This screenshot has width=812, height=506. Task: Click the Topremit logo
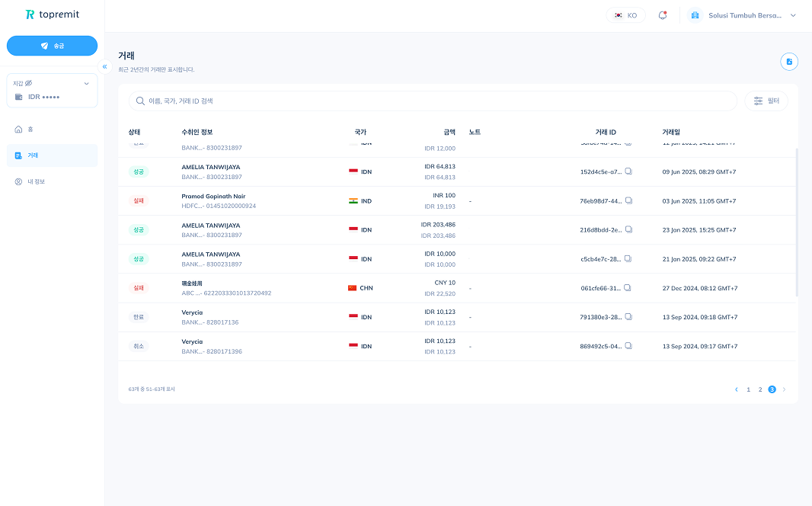(53, 14)
